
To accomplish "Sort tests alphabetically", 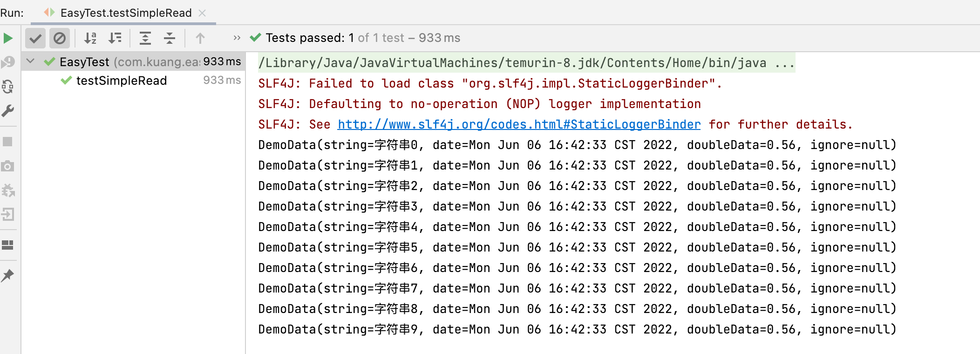I will [90, 38].
